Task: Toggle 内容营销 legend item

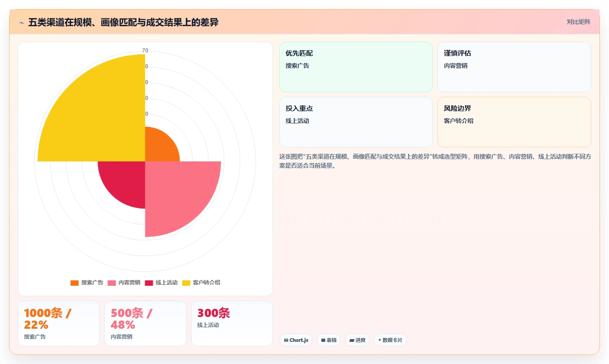Action: pyautogui.click(x=124, y=283)
